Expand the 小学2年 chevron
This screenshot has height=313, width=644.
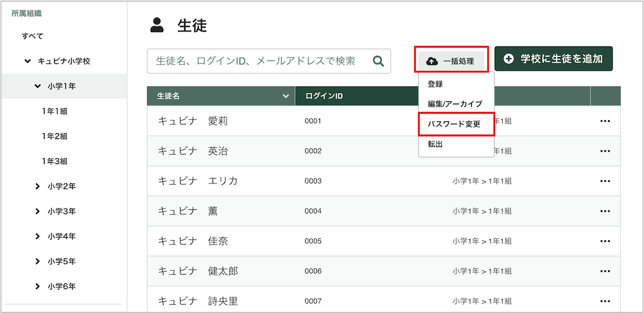click(38, 186)
